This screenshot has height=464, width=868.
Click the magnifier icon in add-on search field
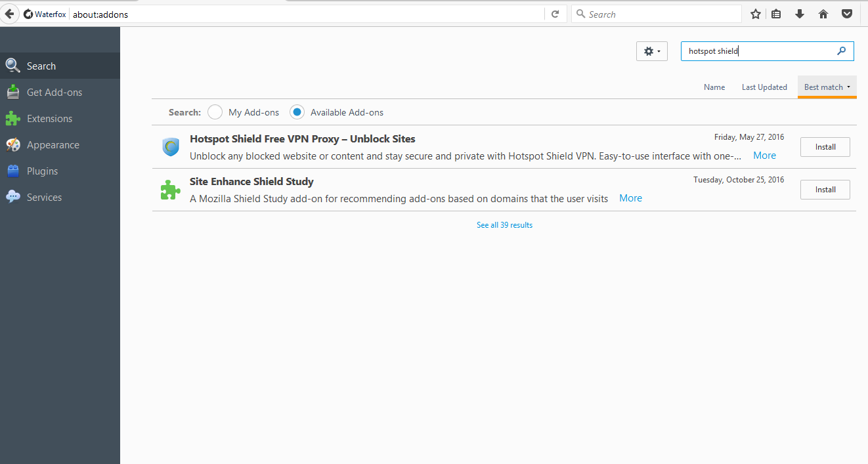tap(842, 51)
